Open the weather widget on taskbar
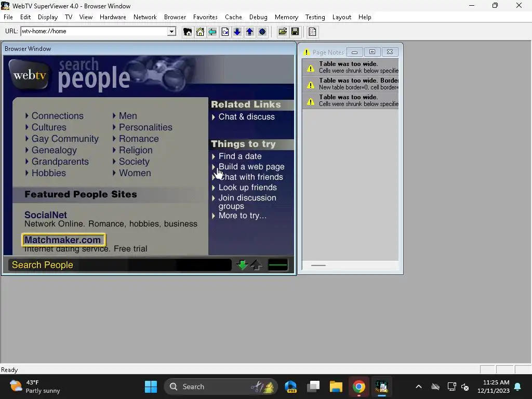Image resolution: width=532 pixels, height=399 pixels. click(x=35, y=387)
